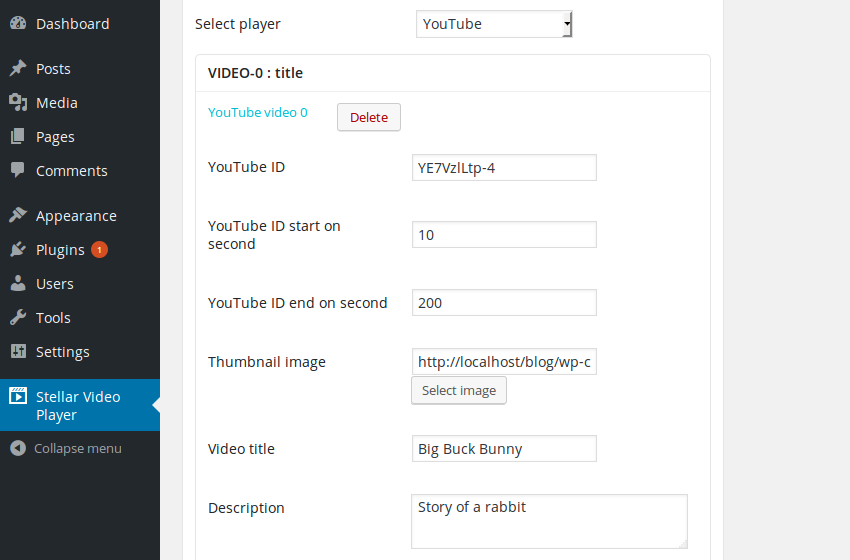Click the Posts pushpin icon
Image resolution: width=850 pixels, height=560 pixels.
point(18,68)
